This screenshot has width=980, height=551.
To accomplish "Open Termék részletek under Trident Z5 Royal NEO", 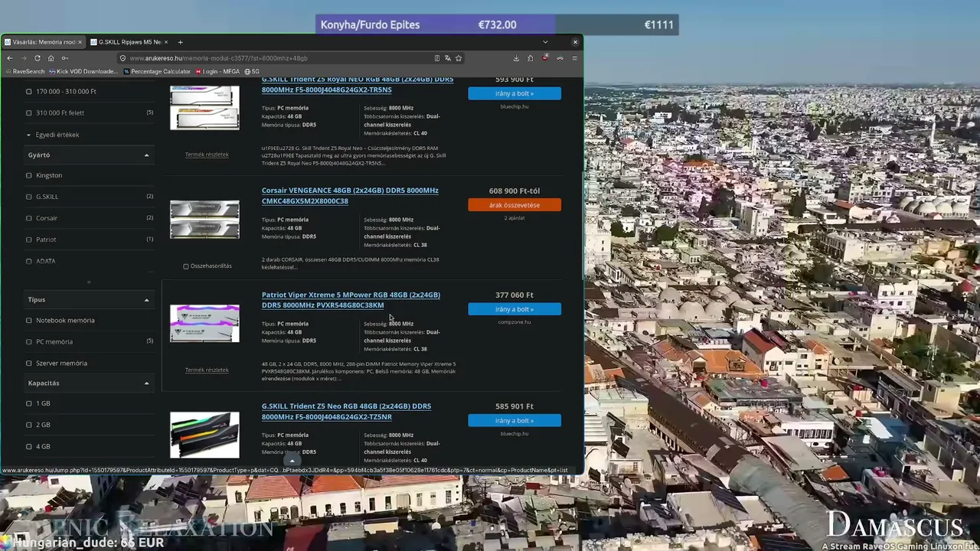I will point(207,155).
